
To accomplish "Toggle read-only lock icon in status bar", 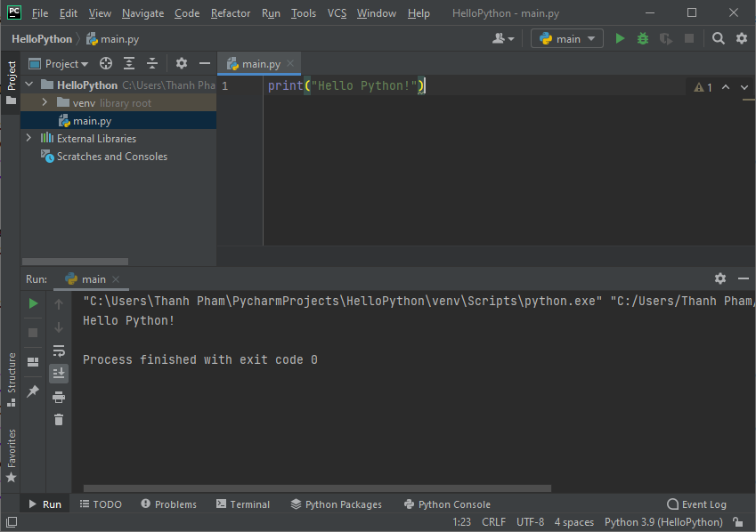I will click(x=738, y=522).
